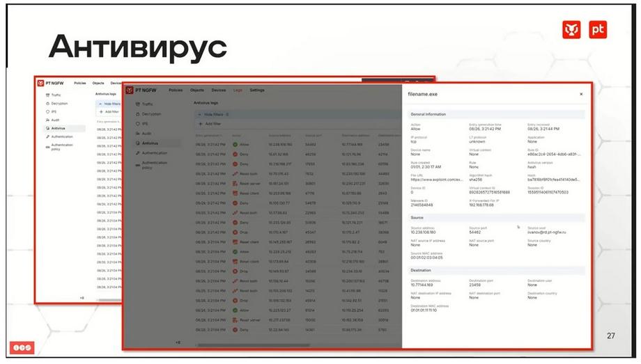Click the red pt logo on the slide
Viewport: 641px width, 364px height.
pyautogui.click(x=598, y=30)
